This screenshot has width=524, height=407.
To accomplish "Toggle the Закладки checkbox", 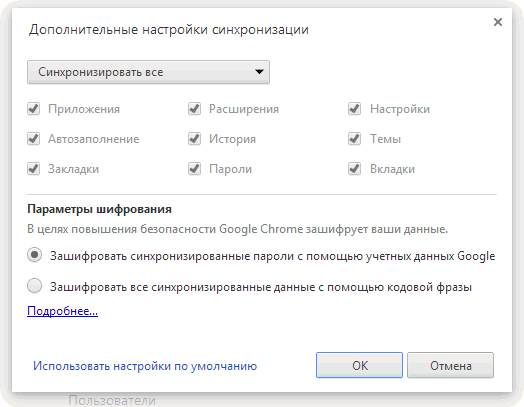I will (x=33, y=168).
